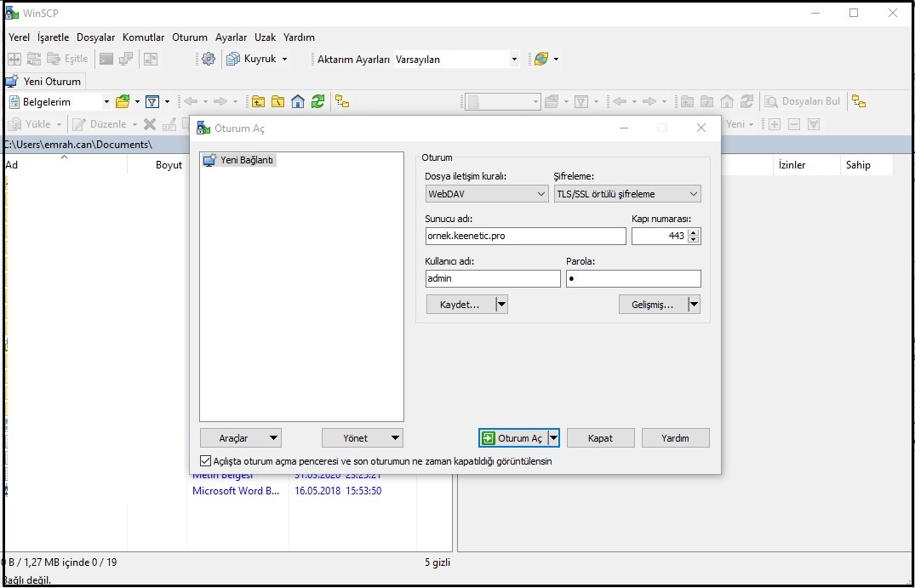The image size is (915, 588).
Task: Click the home directory icon
Action: point(298,101)
